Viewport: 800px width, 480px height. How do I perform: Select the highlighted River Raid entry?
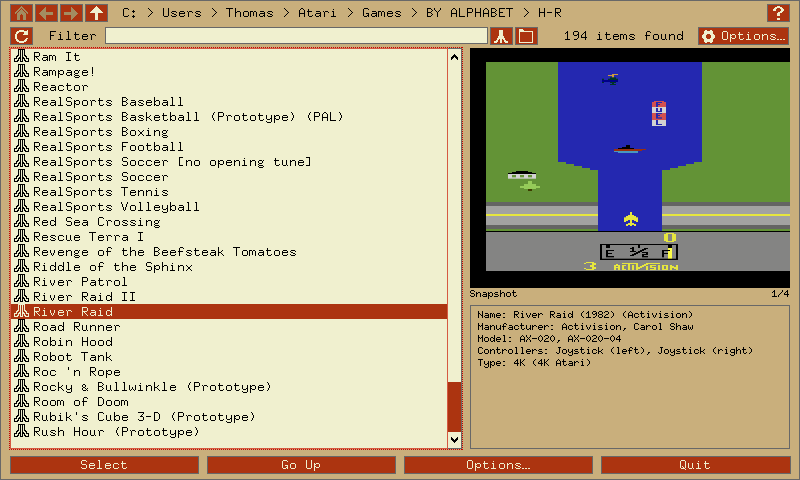[x=229, y=312]
